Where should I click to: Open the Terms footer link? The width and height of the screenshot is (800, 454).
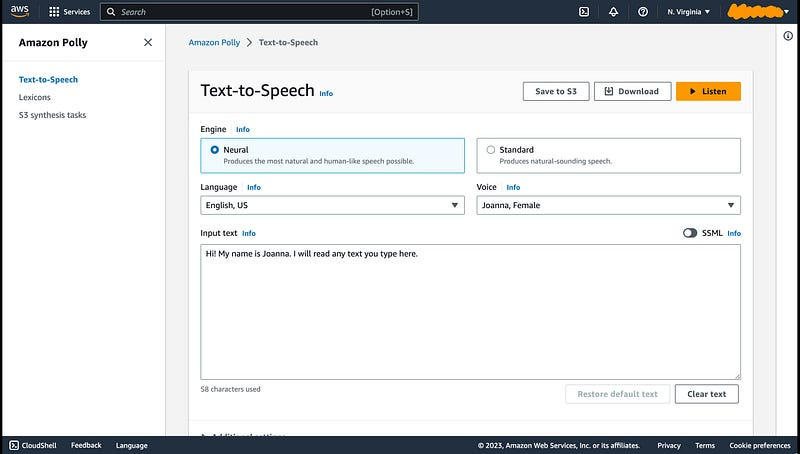[705, 445]
